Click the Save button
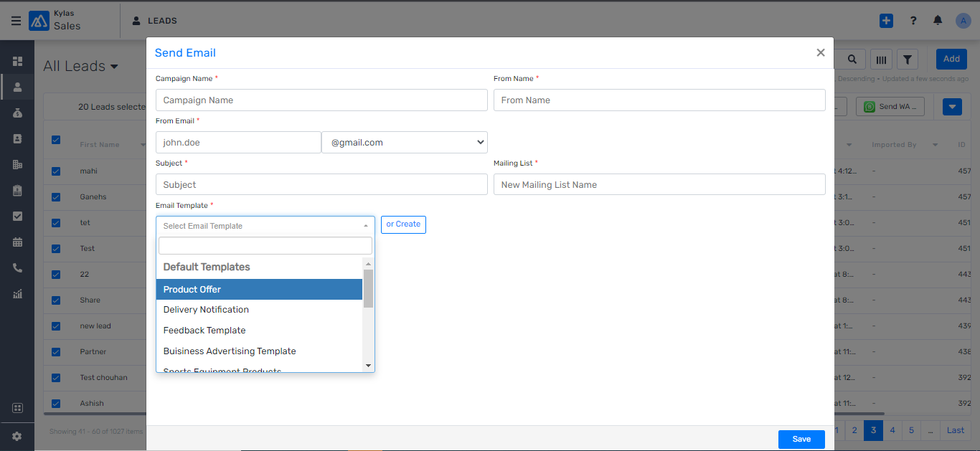 [x=801, y=440]
